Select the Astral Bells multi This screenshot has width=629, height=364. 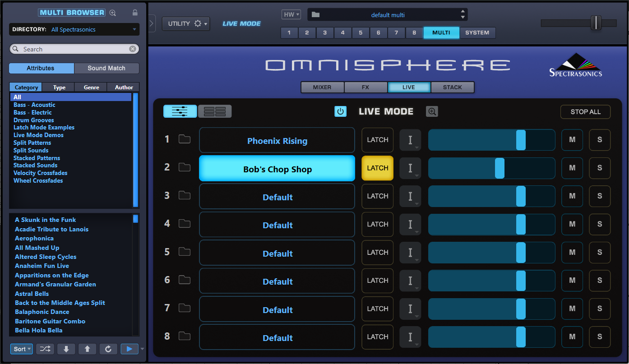32,294
